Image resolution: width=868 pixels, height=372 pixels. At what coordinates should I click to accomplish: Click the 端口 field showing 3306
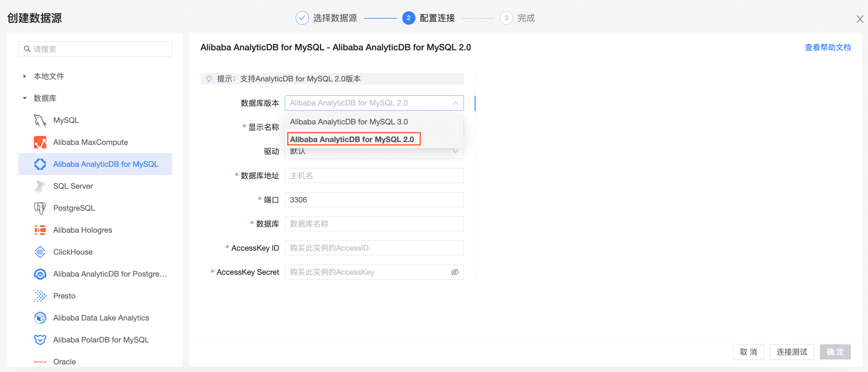click(374, 200)
